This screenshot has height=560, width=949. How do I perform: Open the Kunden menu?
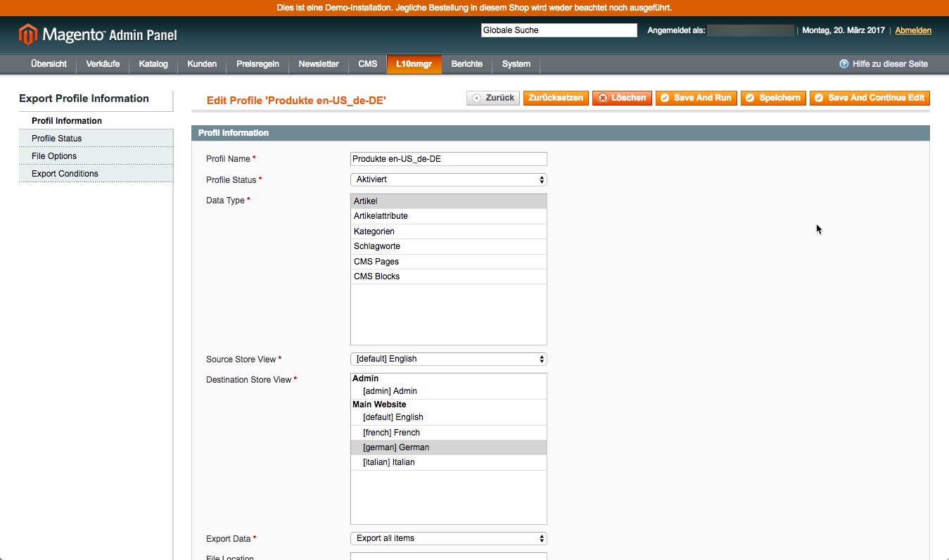(x=202, y=64)
